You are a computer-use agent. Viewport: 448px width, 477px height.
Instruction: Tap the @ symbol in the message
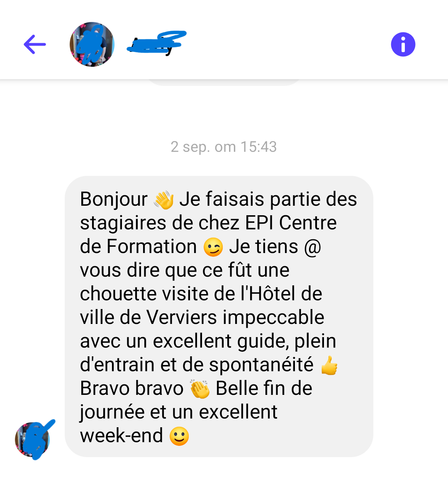[x=313, y=247]
